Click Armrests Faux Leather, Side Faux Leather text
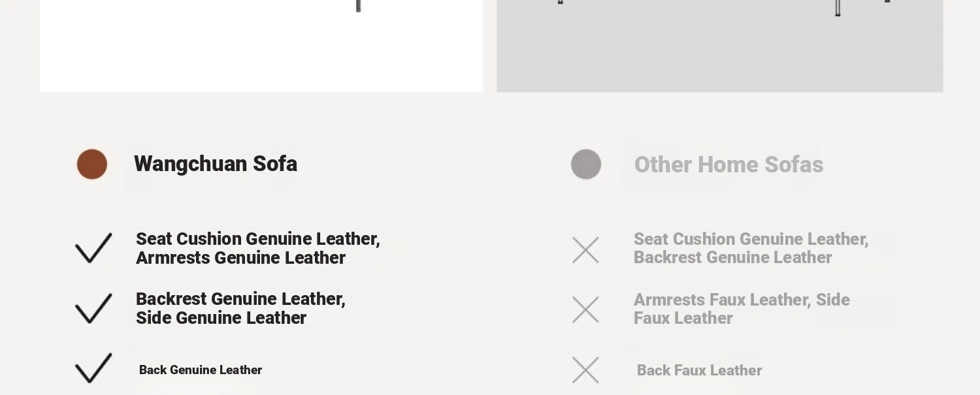The width and height of the screenshot is (980, 395). click(742, 309)
